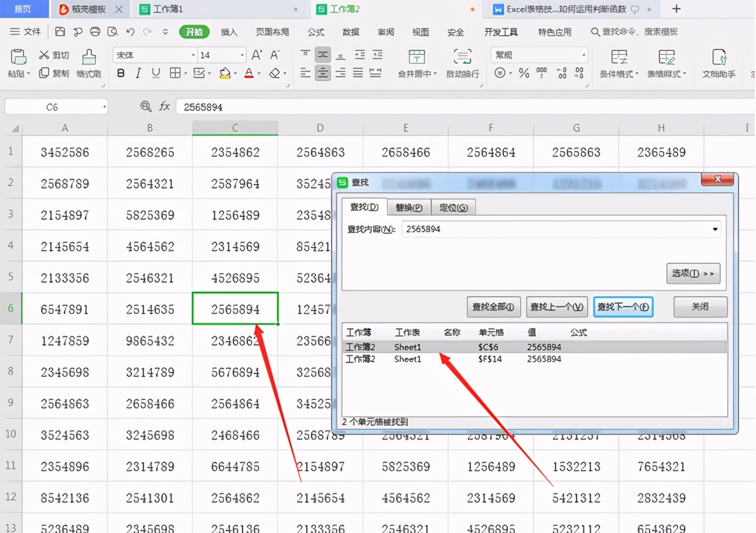Toggle horizontal center alignment
Viewport: 756px width, 533px height.
point(323,73)
